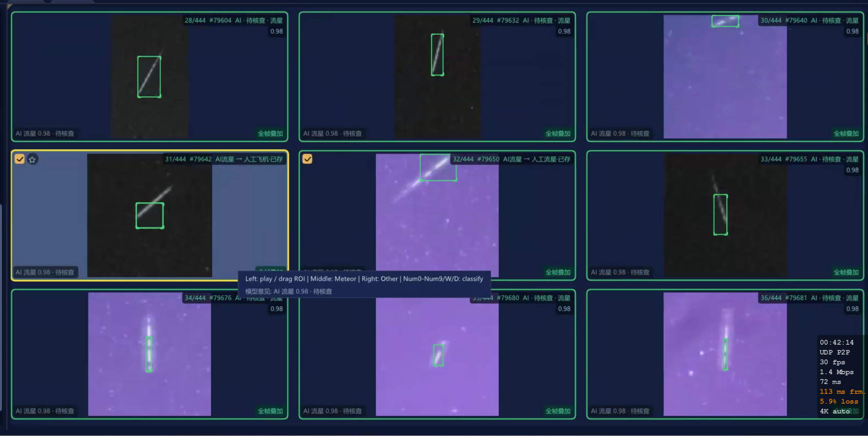Toggle the checkbox on card #79642
Viewport: 868px width, 436px height.
click(x=20, y=159)
